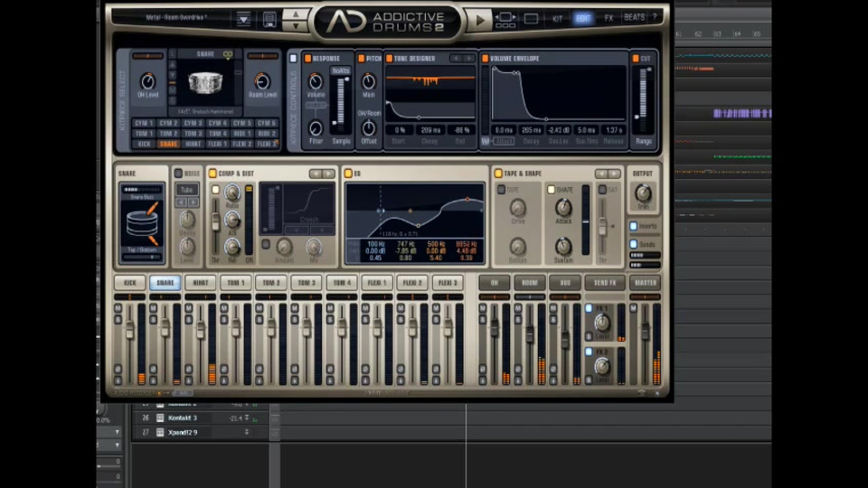This screenshot has width=868, height=488.
Task: Click the compressor Ratio knob
Action: [x=232, y=192]
